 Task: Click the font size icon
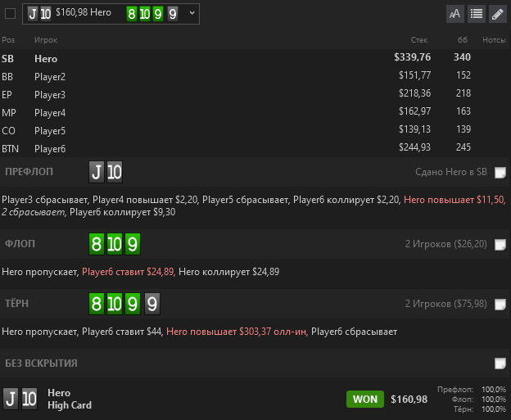coord(455,14)
